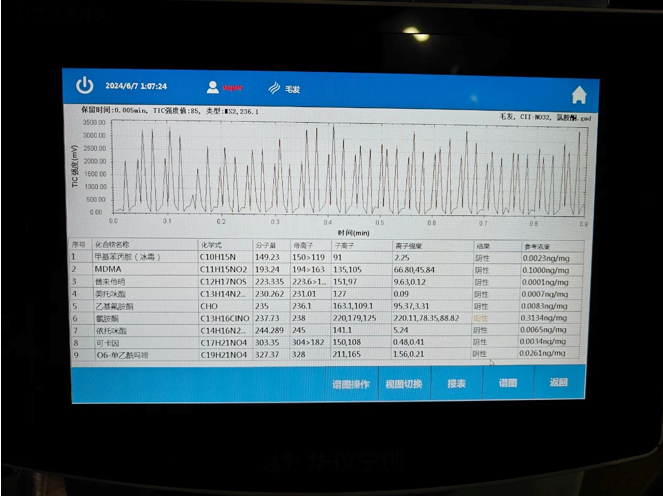The height and width of the screenshot is (496, 663).
Task: Click the date and time display
Action: click(136, 87)
